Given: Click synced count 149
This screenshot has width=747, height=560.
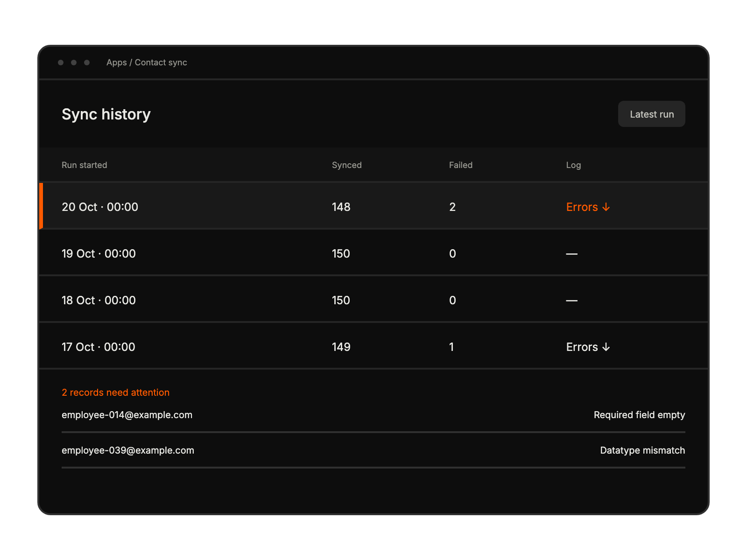Looking at the screenshot, I should pos(341,347).
